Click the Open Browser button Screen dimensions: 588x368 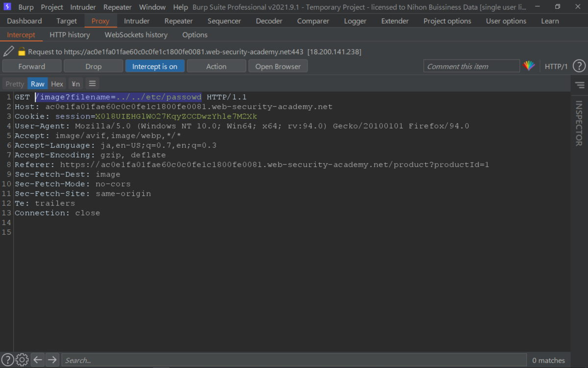(x=278, y=66)
